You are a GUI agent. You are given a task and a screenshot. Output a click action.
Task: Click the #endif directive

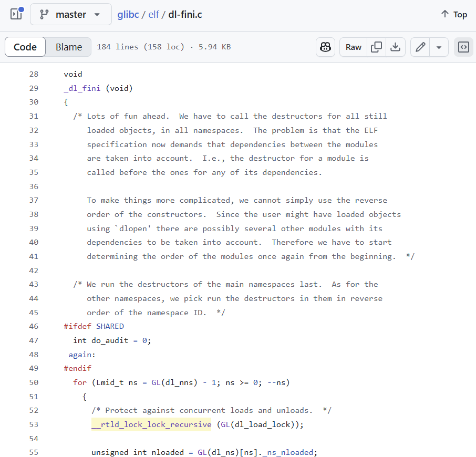click(x=77, y=368)
